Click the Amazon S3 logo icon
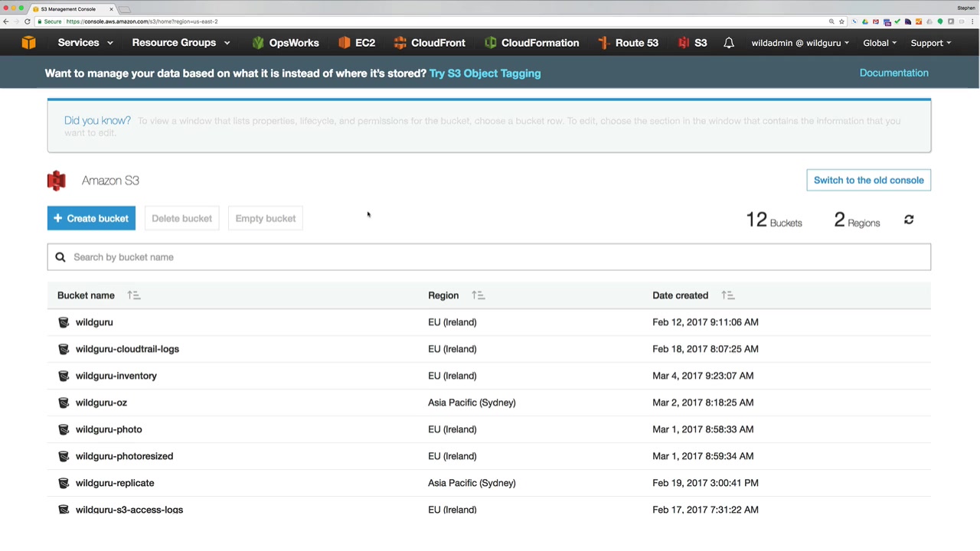This screenshot has width=980, height=551. [57, 181]
